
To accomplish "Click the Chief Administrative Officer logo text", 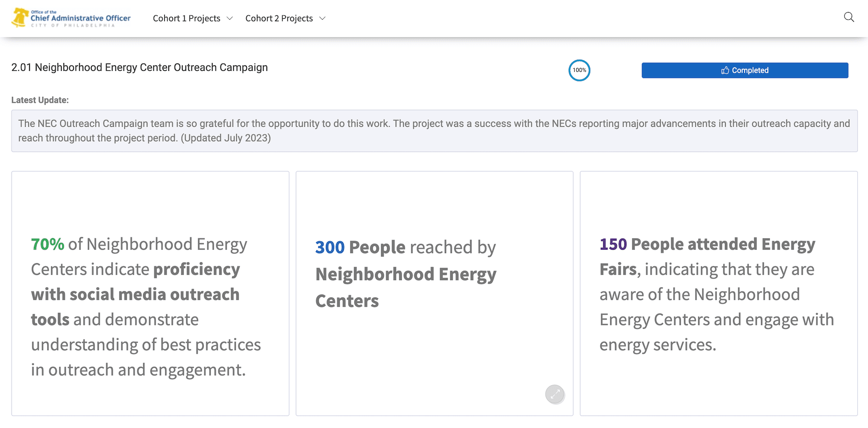I will tap(81, 18).
